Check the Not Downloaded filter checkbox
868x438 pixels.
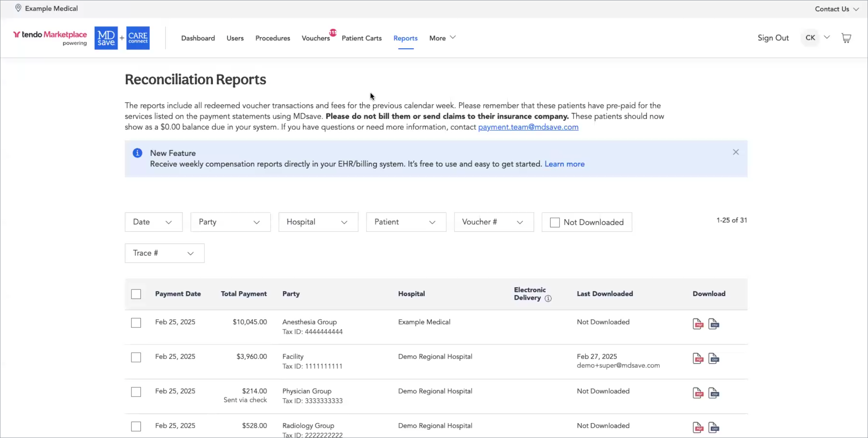click(555, 222)
